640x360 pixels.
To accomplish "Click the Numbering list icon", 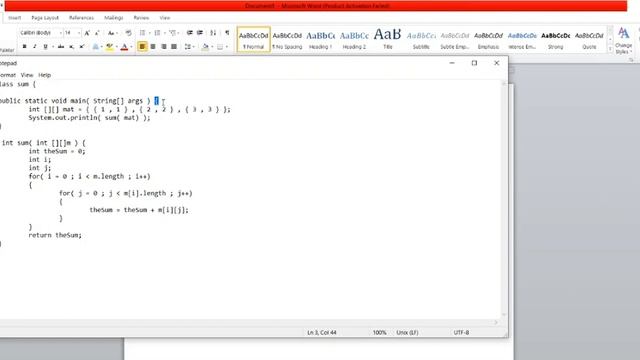I will tap(159, 33).
